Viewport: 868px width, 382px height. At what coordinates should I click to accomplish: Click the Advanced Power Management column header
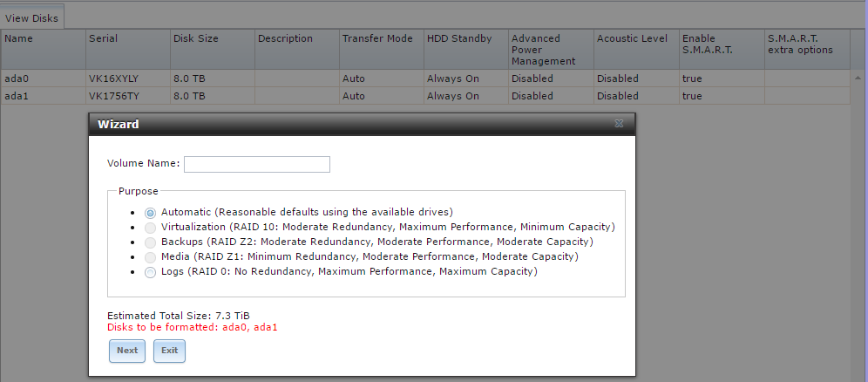[x=551, y=49]
